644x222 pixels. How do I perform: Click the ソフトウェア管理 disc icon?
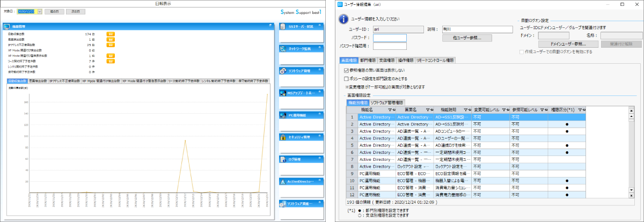(283, 71)
